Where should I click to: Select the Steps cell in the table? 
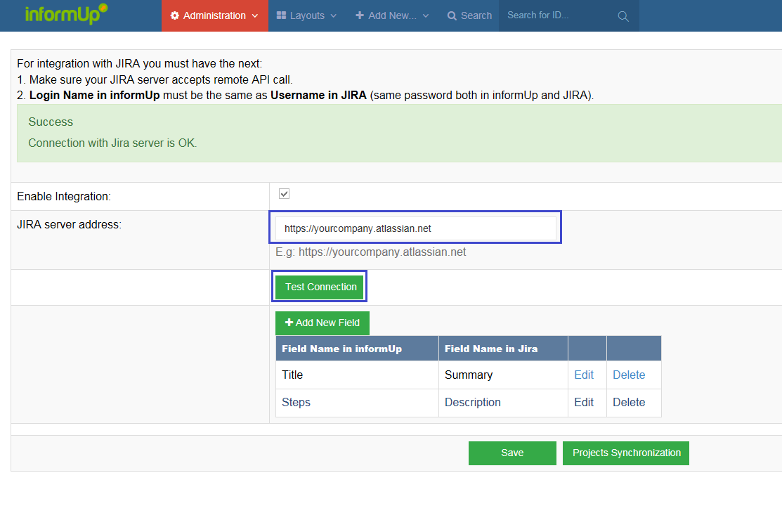(357, 402)
